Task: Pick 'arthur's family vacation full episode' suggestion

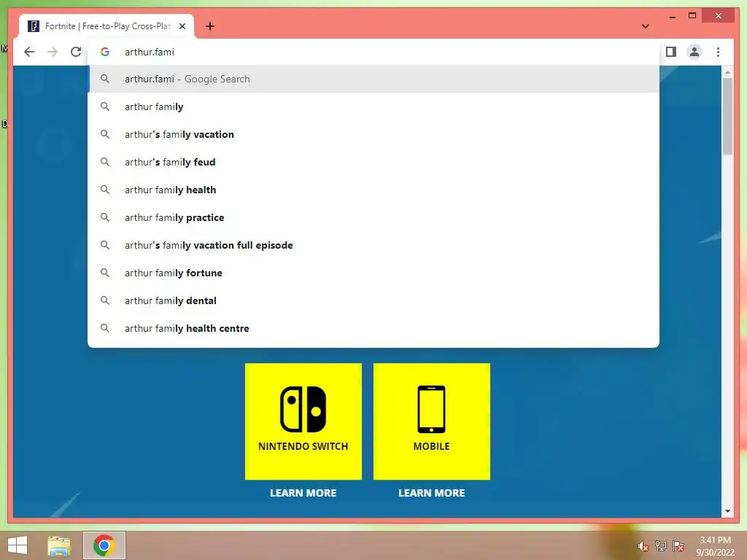Action: point(373,245)
